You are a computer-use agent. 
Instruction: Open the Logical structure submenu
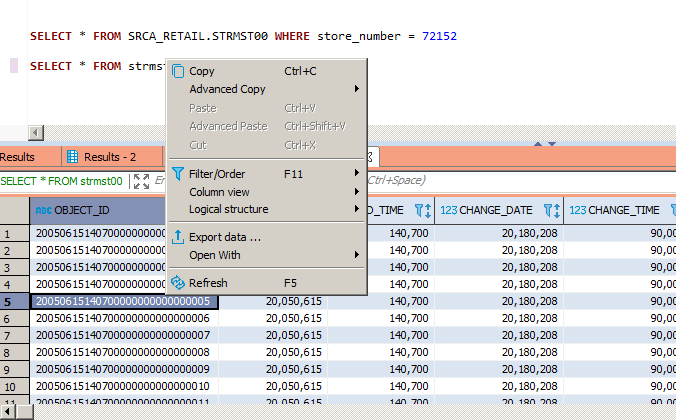click(266, 209)
